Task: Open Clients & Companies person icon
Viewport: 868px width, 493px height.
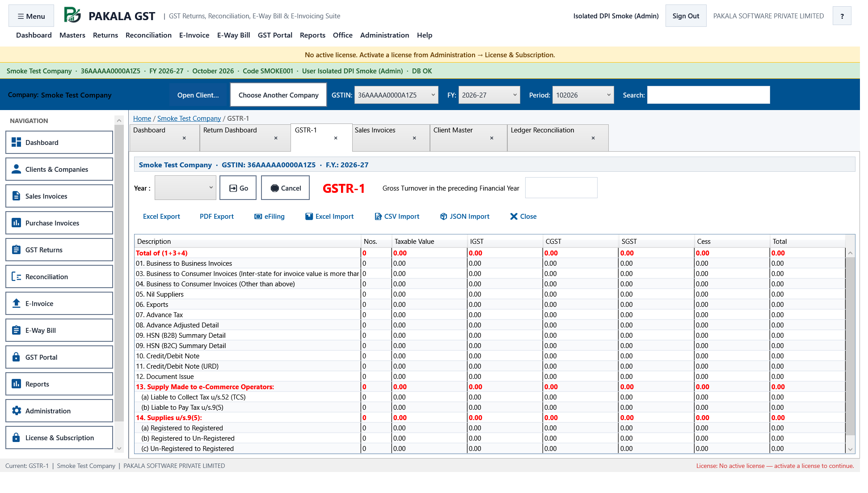Action: point(16,169)
